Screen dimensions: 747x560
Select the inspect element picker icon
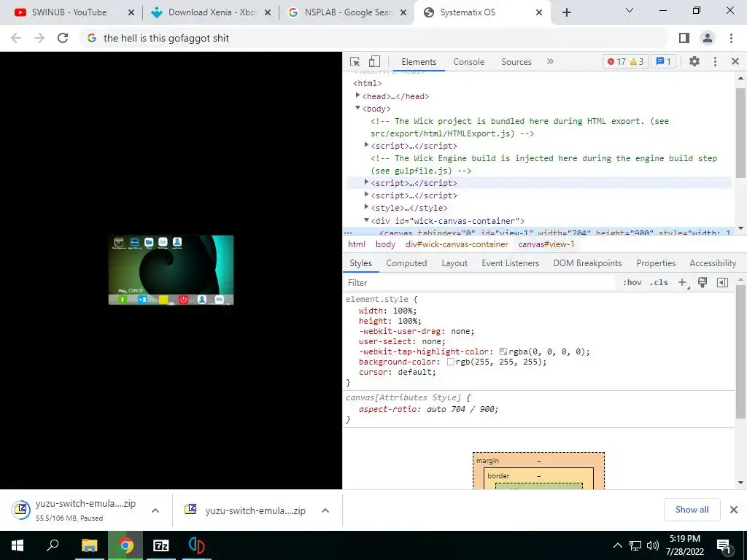click(x=355, y=61)
